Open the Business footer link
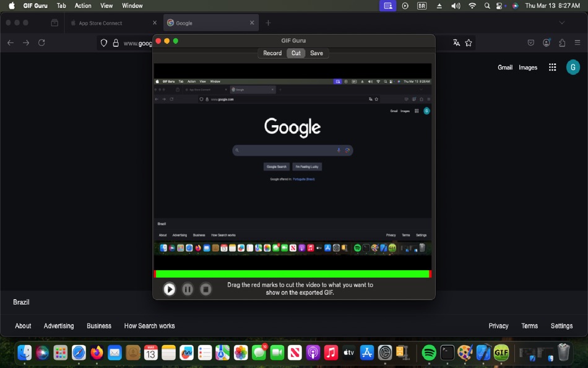This screenshot has height=368, width=588. tap(99, 326)
